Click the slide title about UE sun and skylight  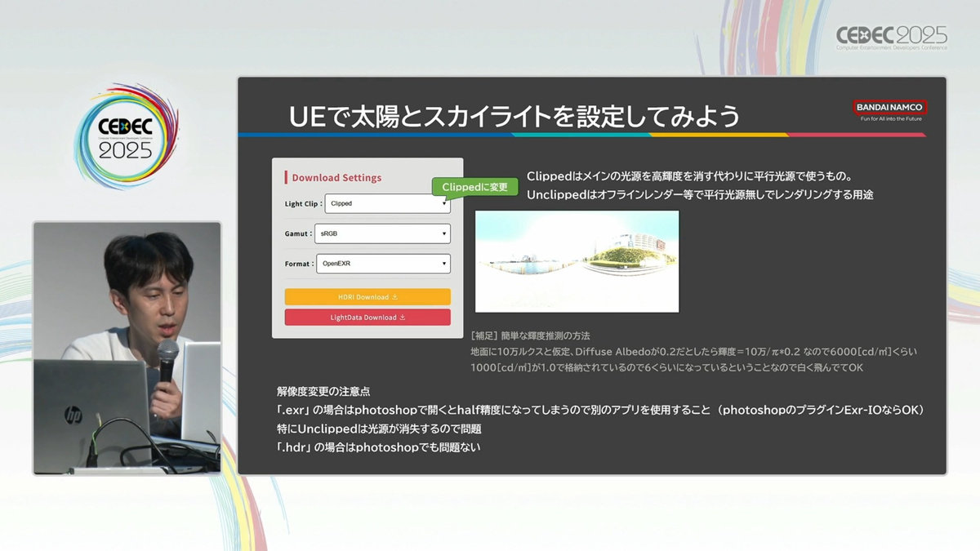click(x=514, y=116)
